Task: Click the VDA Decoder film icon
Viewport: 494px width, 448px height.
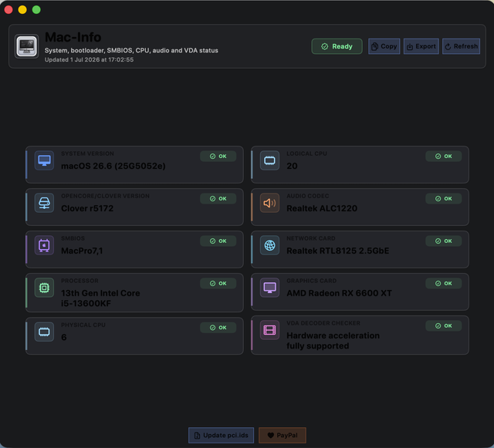Action: click(269, 330)
